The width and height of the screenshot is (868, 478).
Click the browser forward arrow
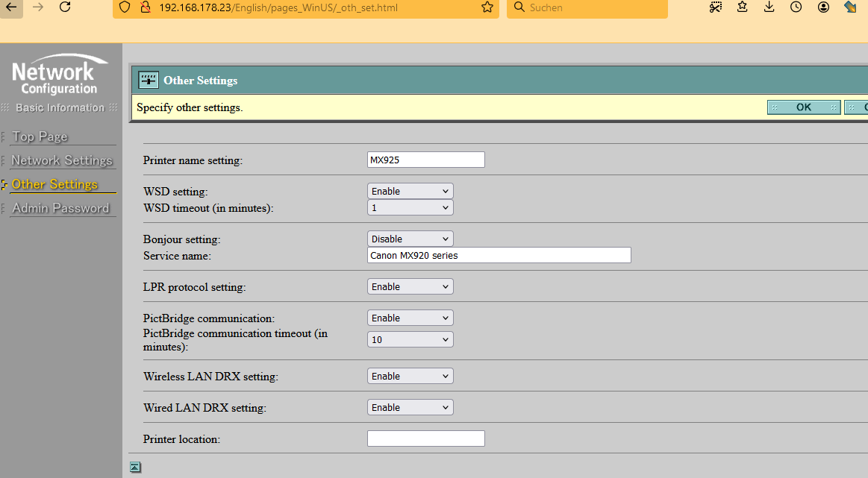click(x=37, y=7)
